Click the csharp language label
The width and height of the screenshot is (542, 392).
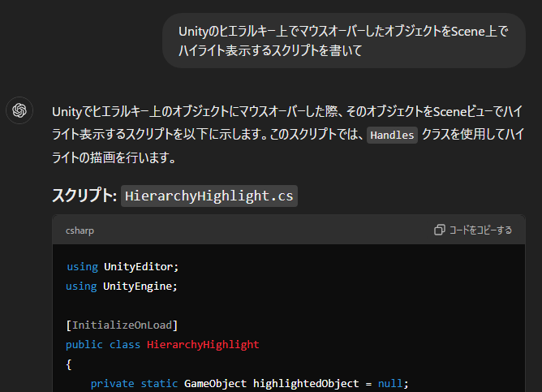[x=80, y=230]
